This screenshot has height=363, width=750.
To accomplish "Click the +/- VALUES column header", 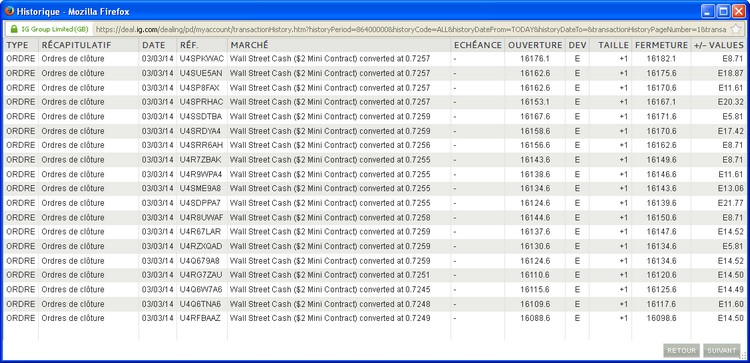I will pos(719,45).
